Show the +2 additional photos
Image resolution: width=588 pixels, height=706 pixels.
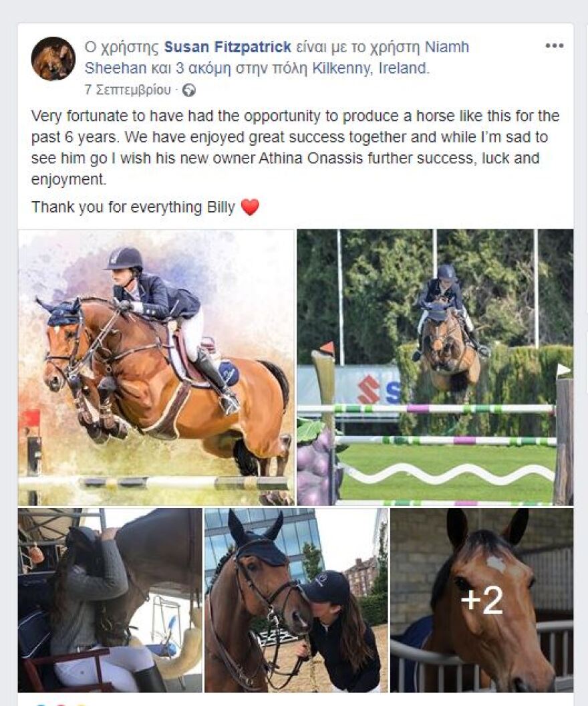tap(481, 600)
